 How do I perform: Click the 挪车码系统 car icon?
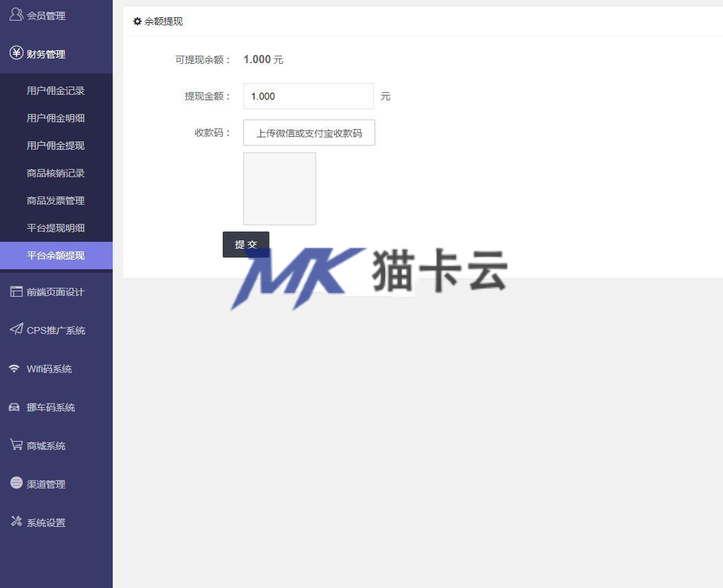pyautogui.click(x=14, y=407)
